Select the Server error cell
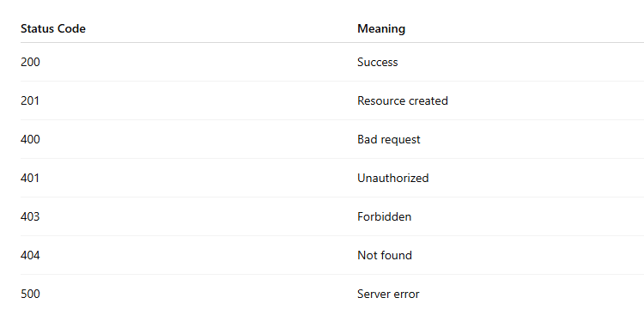Screen dimensions: 644x322 tap(388, 294)
